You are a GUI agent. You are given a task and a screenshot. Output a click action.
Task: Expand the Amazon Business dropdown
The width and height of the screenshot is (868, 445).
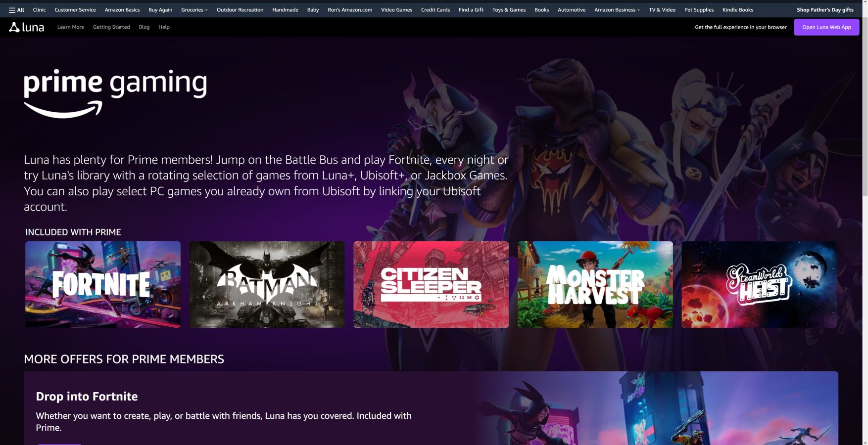pos(617,10)
